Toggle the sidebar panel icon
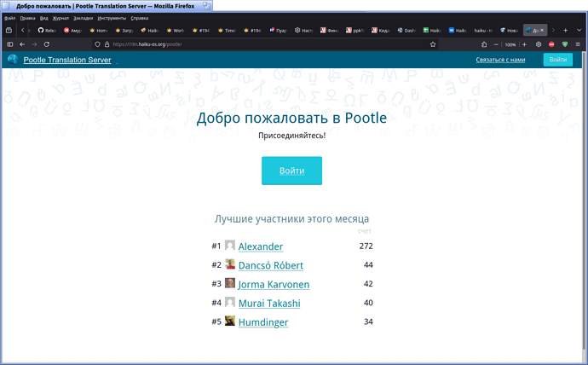The image size is (588, 365). tap(9, 44)
